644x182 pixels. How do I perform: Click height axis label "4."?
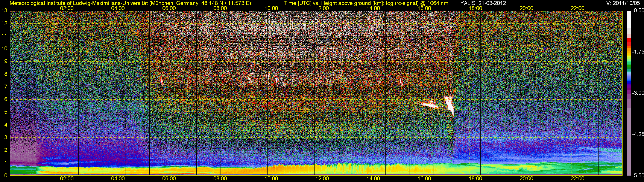pos(6,125)
